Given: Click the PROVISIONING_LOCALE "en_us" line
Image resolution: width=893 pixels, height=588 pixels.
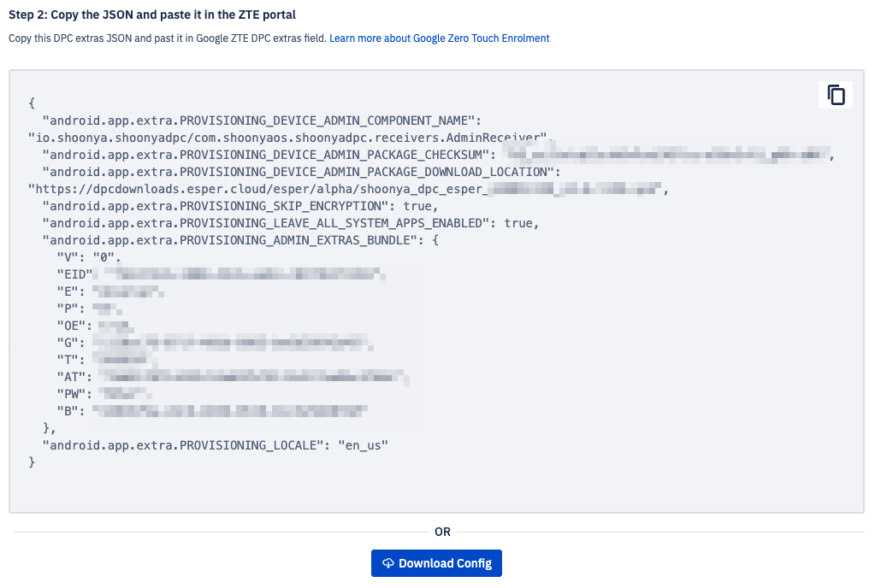Looking at the screenshot, I should (x=215, y=445).
